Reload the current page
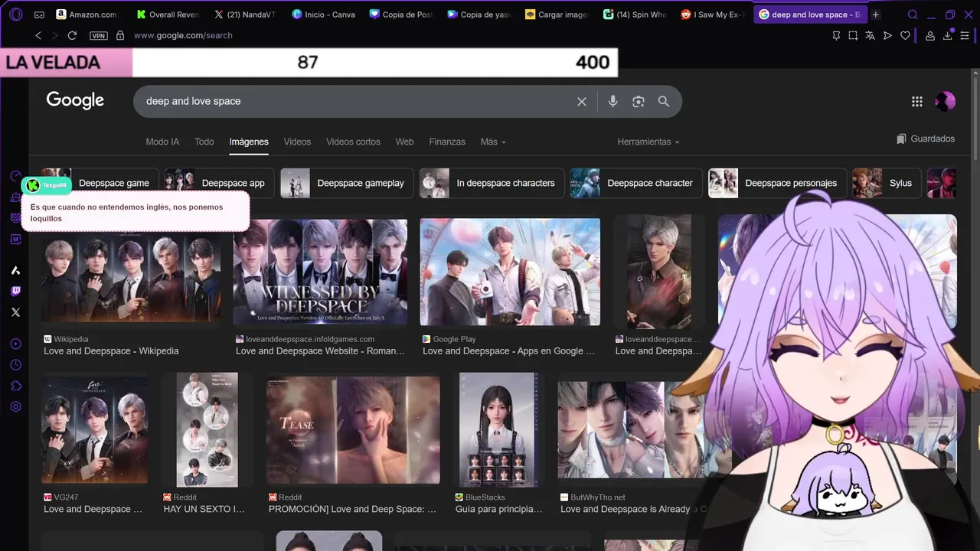The image size is (980, 551). [72, 35]
